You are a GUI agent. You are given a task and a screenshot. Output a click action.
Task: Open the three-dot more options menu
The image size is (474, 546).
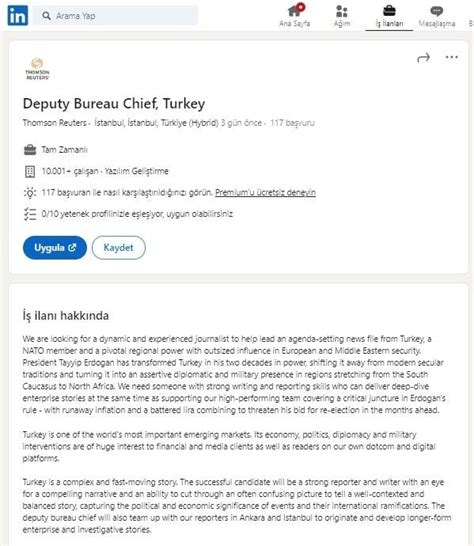pos(452,57)
